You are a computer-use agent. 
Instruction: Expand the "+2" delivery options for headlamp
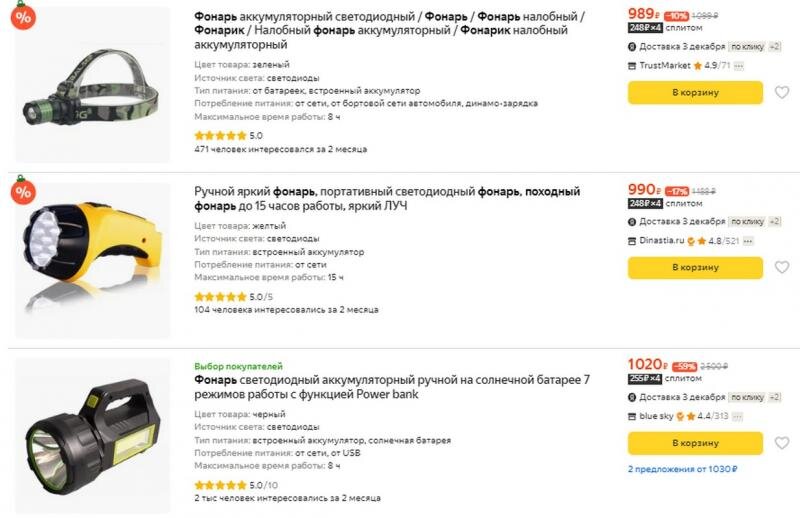(775, 47)
